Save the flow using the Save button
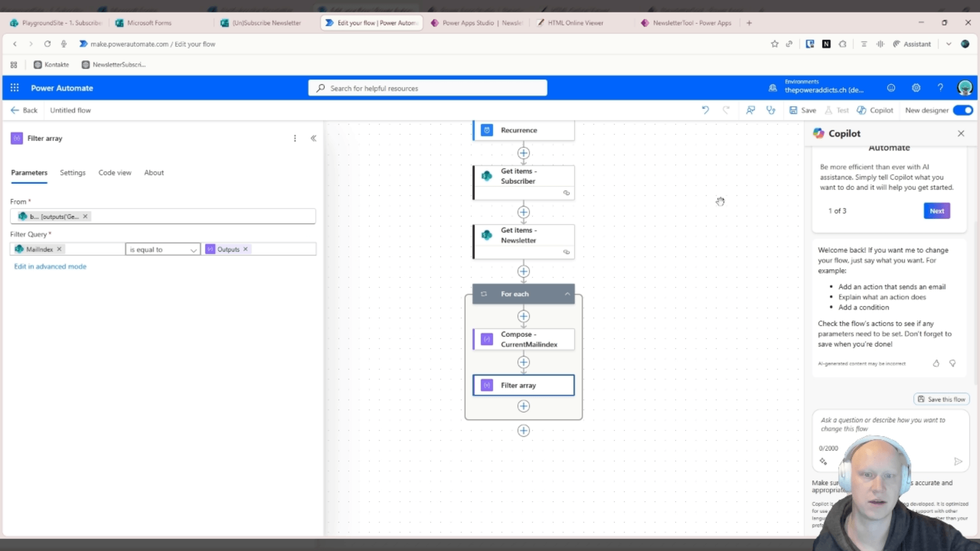This screenshot has height=551, width=980. [803, 110]
